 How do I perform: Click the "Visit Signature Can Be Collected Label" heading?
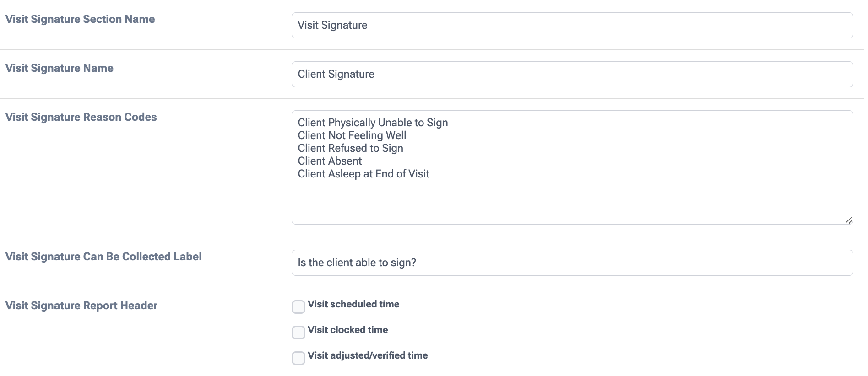click(x=103, y=257)
